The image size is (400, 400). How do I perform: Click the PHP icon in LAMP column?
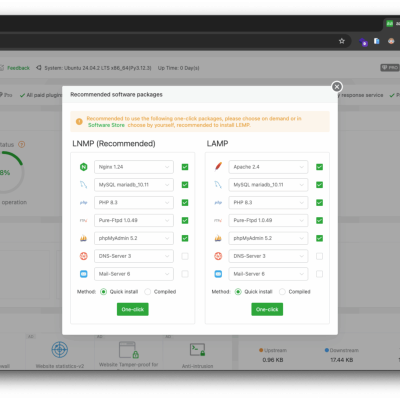coord(218,203)
